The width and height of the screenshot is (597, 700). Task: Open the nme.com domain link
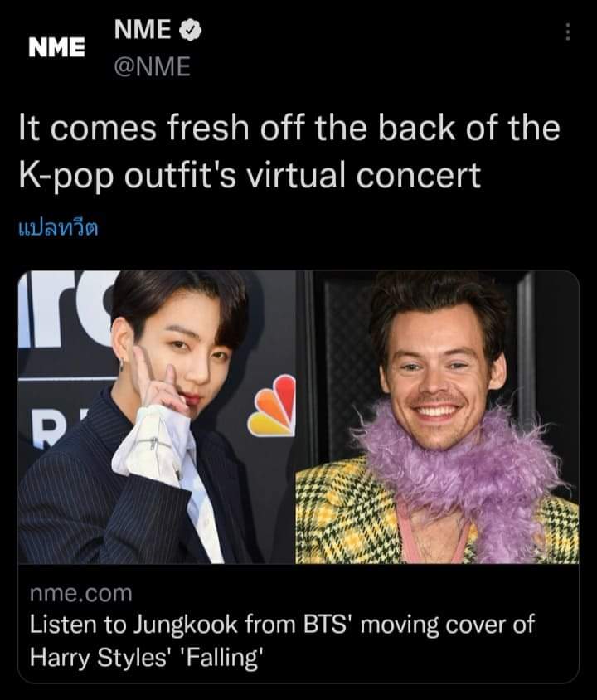81,594
